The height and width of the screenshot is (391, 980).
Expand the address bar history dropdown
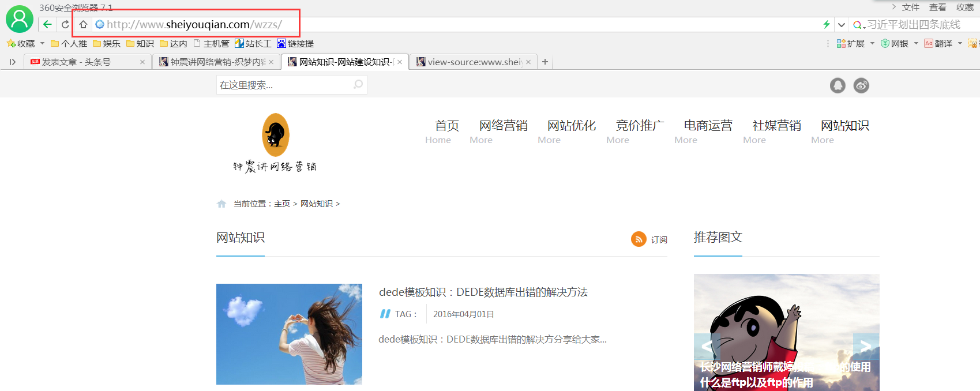click(x=842, y=25)
